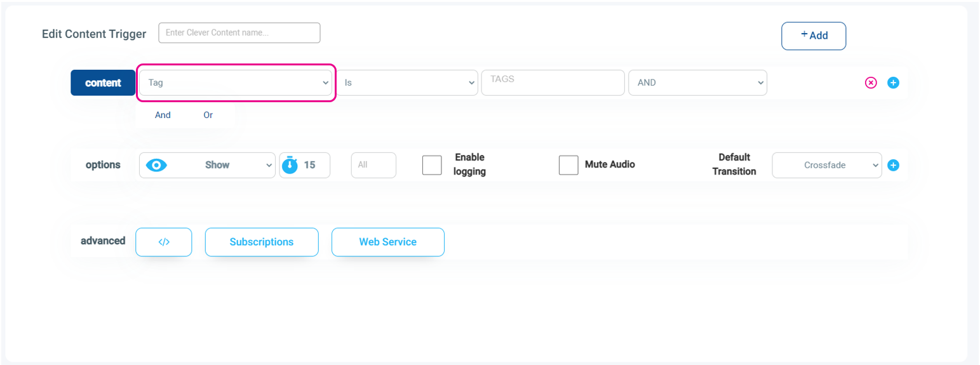Open the code editor button in advanced
This screenshot has height=365, width=980.
coord(164,242)
